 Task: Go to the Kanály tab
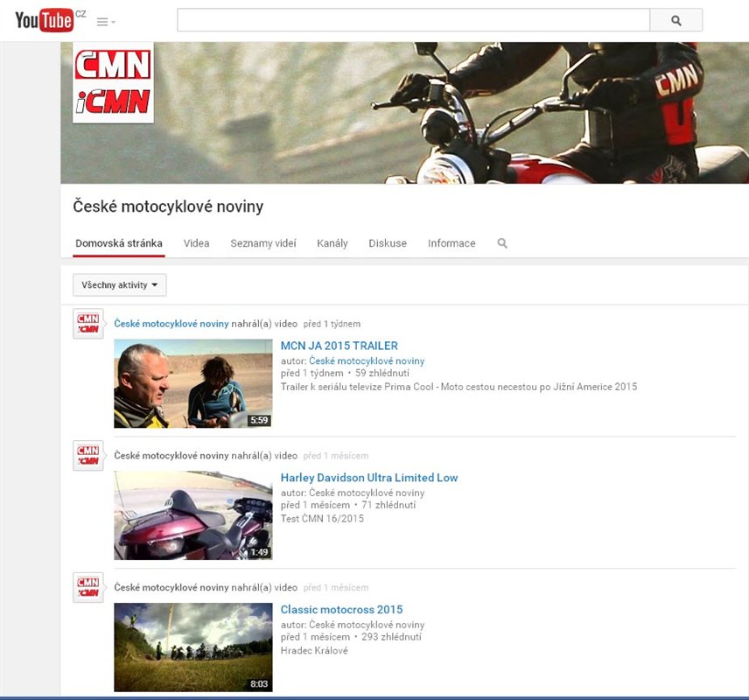click(332, 243)
